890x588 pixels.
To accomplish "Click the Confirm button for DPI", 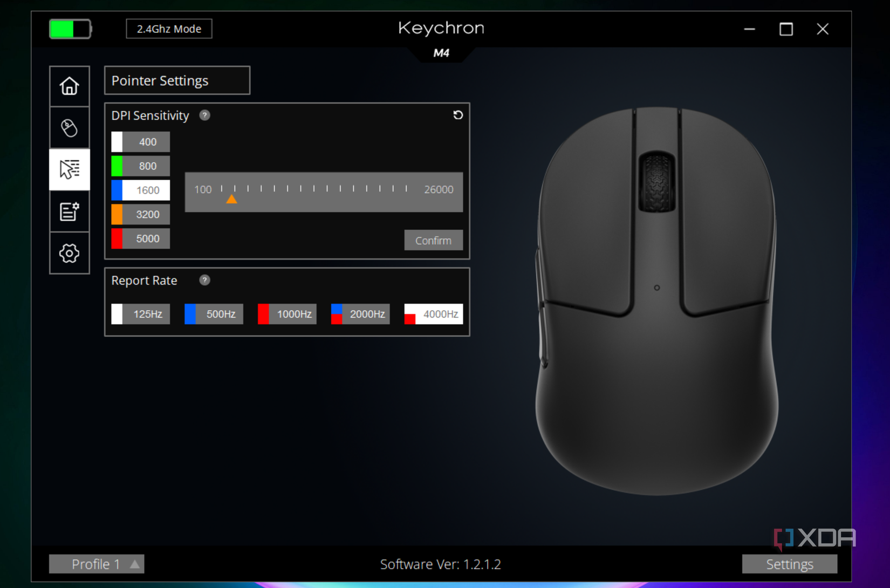I will 434,241.
